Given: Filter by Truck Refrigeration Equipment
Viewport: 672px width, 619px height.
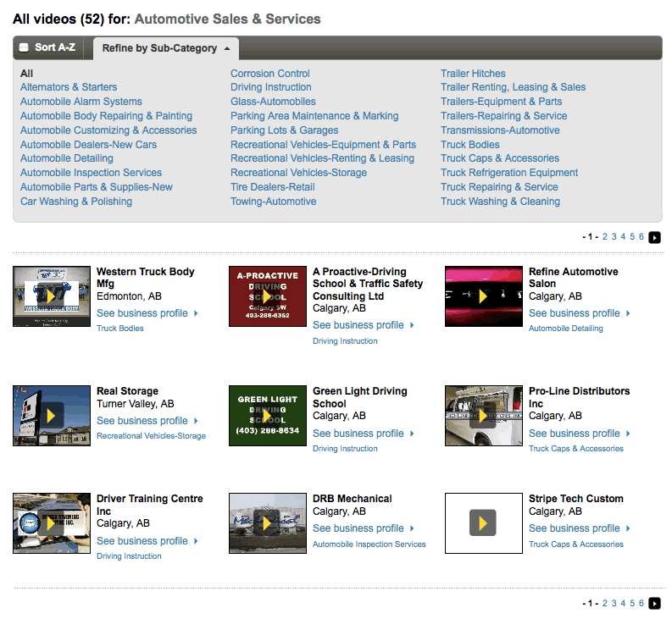Looking at the screenshot, I should [x=509, y=173].
